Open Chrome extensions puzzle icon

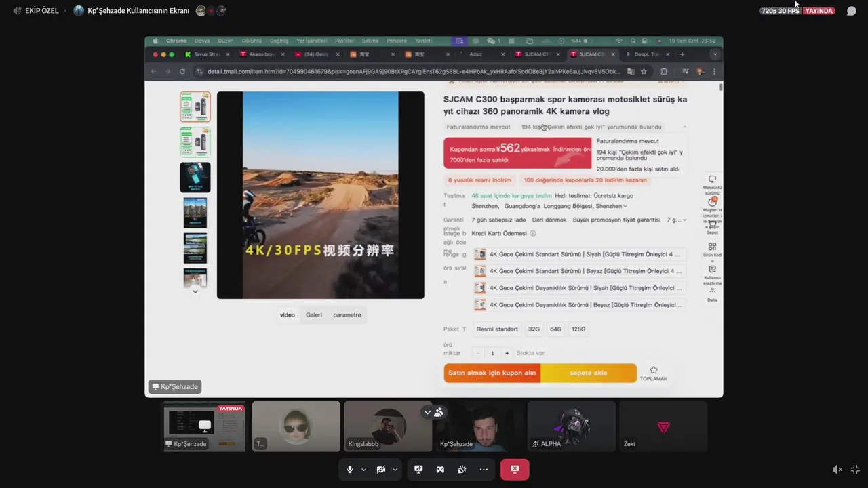(664, 71)
